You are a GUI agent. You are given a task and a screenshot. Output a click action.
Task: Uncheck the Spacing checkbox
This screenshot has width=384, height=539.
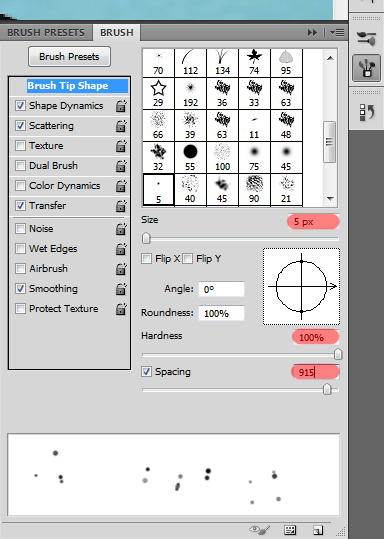pos(146,372)
